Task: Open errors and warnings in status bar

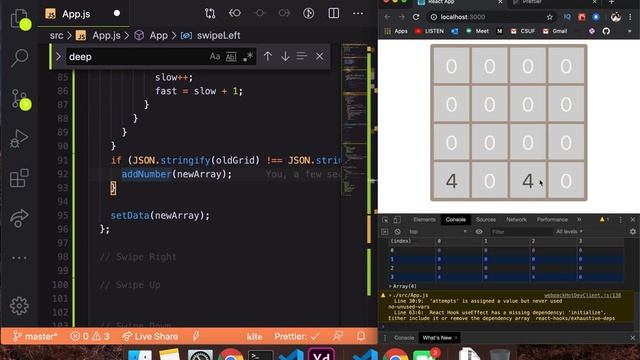Action: click(x=90, y=336)
